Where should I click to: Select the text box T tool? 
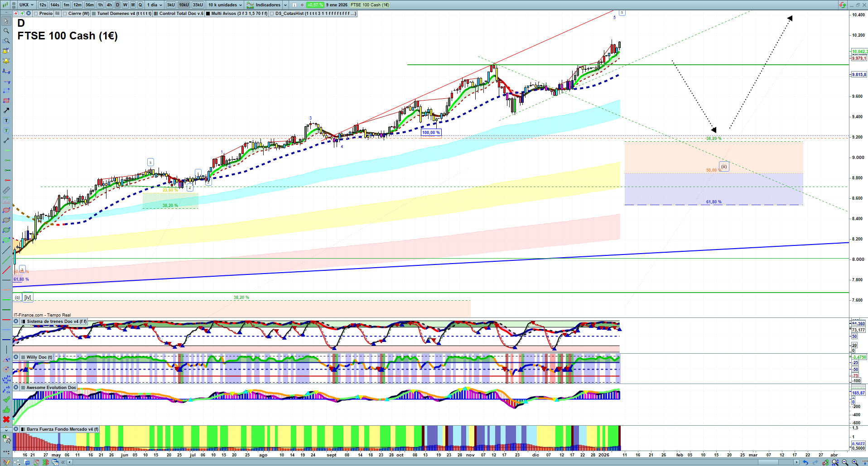[6, 120]
